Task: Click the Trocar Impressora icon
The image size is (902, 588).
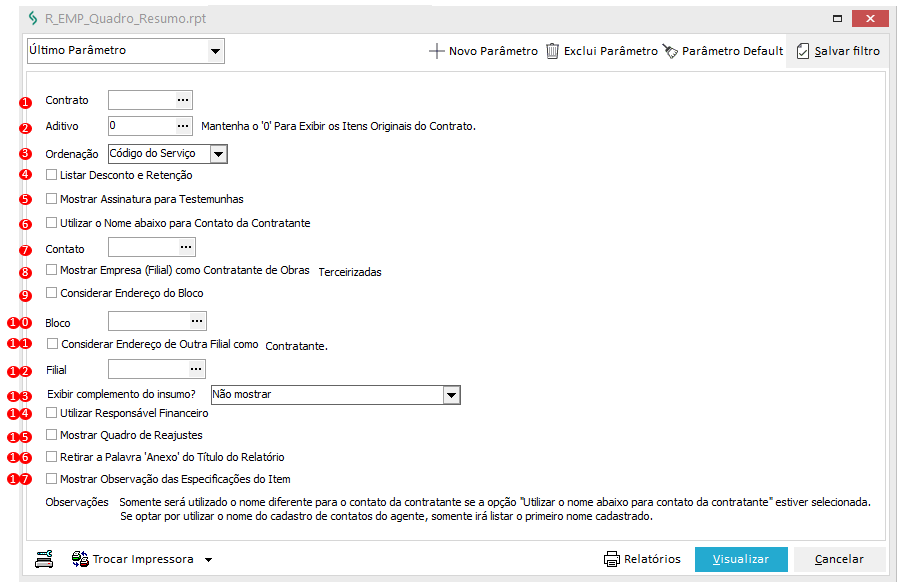Action: pos(80,559)
